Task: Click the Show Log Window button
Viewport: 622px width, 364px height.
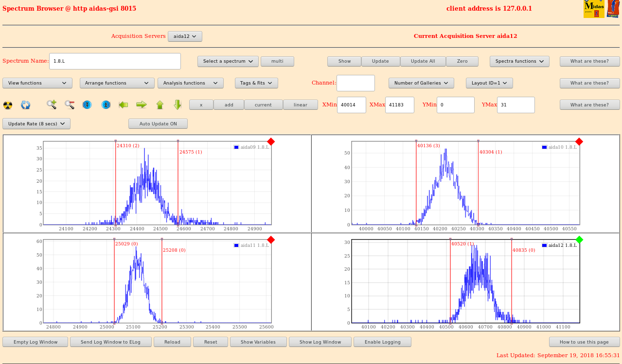Action: [x=320, y=342]
